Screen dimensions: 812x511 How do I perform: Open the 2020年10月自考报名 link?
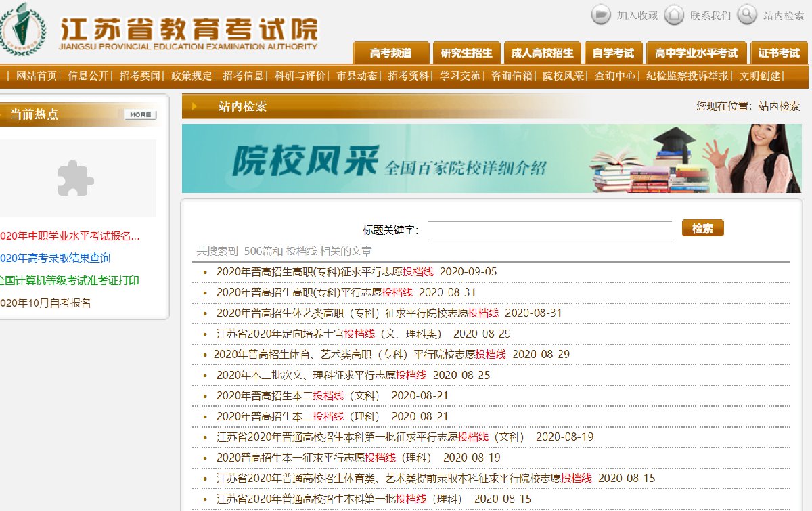45,303
